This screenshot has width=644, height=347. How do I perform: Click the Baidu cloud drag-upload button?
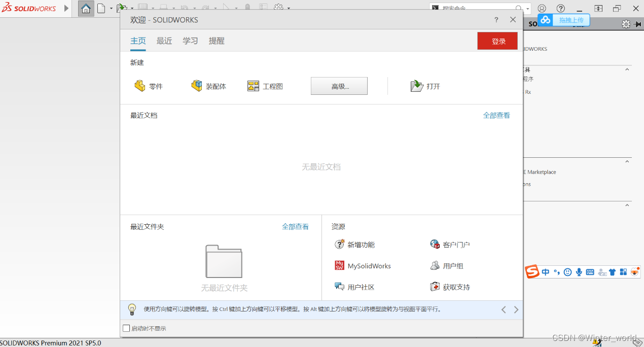coord(564,20)
